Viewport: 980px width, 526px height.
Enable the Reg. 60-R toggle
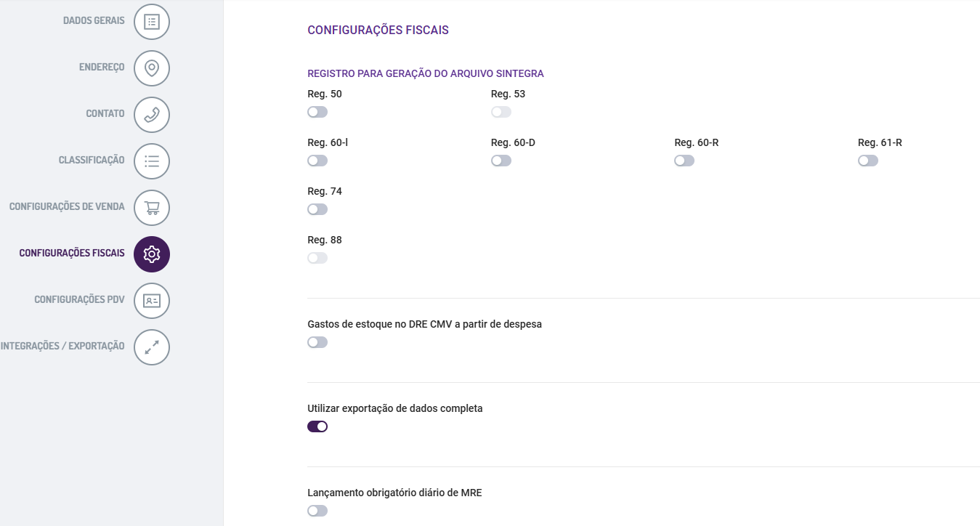(x=684, y=161)
